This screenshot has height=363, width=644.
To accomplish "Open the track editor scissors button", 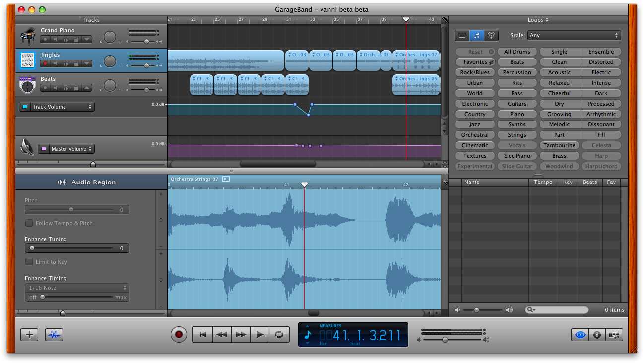I will [x=54, y=335].
